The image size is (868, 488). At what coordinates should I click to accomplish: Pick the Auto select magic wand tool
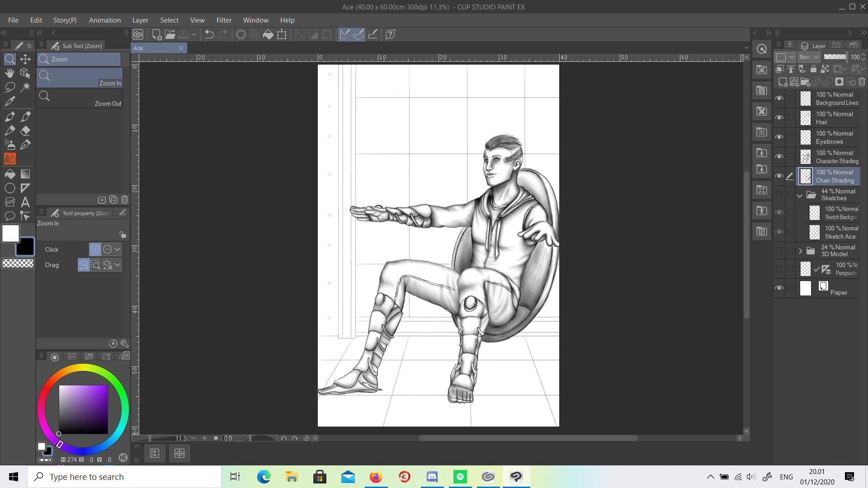(x=25, y=87)
